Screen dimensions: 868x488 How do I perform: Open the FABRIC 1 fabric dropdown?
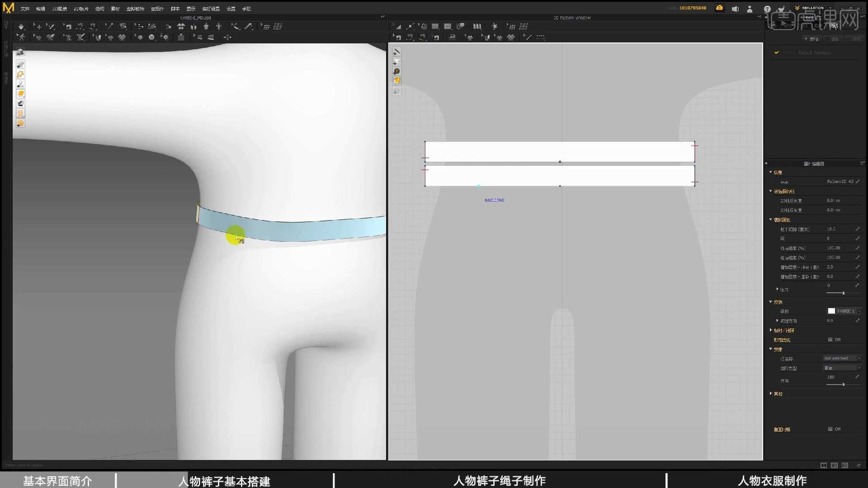(844, 311)
